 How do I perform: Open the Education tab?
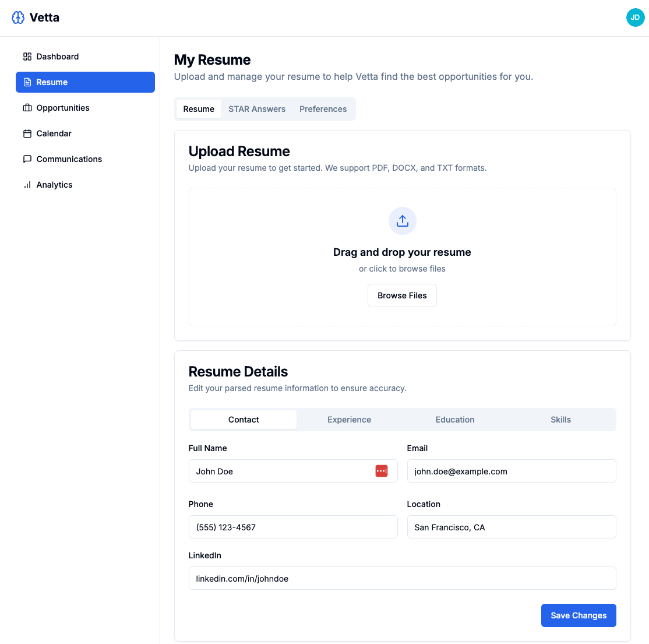tap(455, 420)
